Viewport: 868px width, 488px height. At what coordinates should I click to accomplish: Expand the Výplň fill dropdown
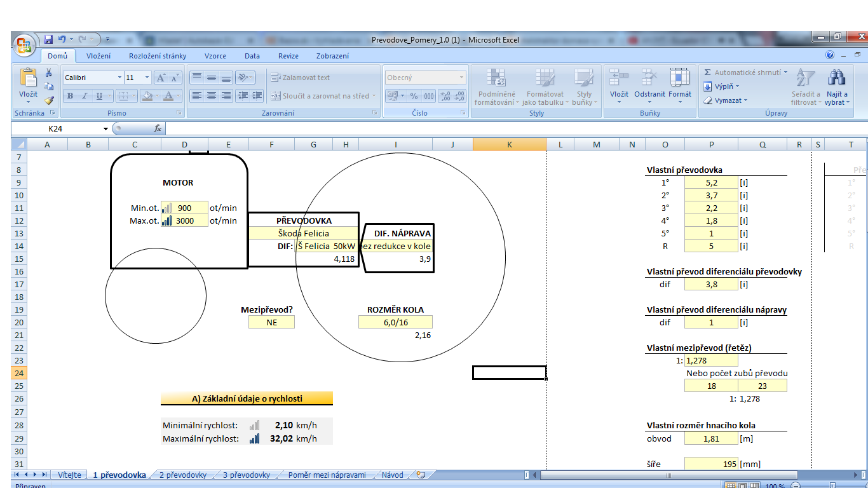(x=737, y=86)
